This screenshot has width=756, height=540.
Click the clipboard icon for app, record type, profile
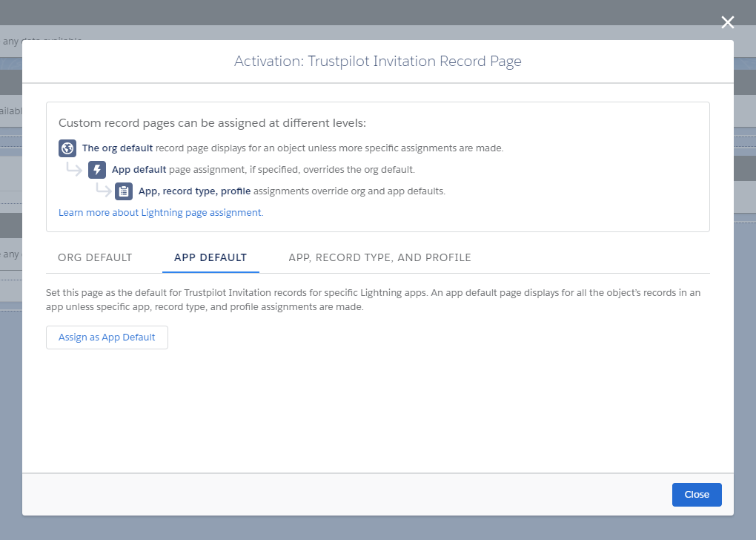tap(123, 191)
